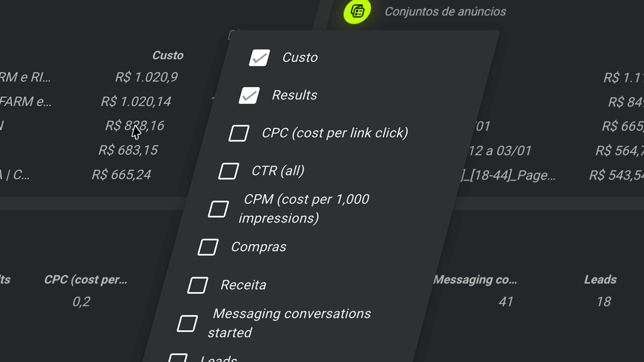Click the Leads column header
The image size is (644, 362).
click(x=600, y=280)
